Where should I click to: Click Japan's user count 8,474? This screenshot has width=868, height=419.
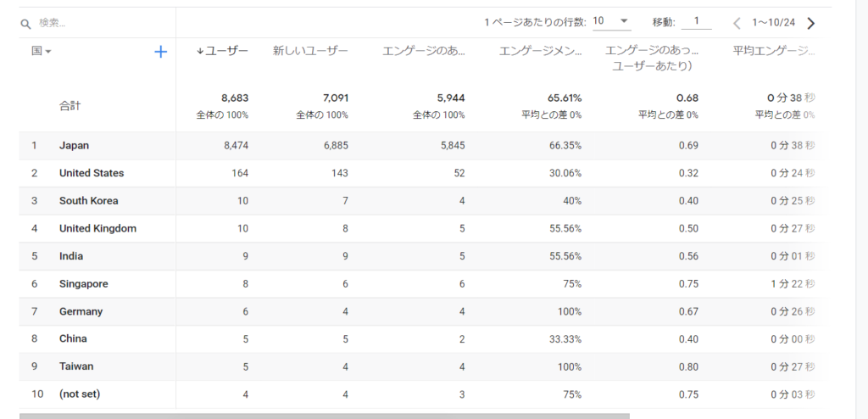pyautogui.click(x=236, y=146)
